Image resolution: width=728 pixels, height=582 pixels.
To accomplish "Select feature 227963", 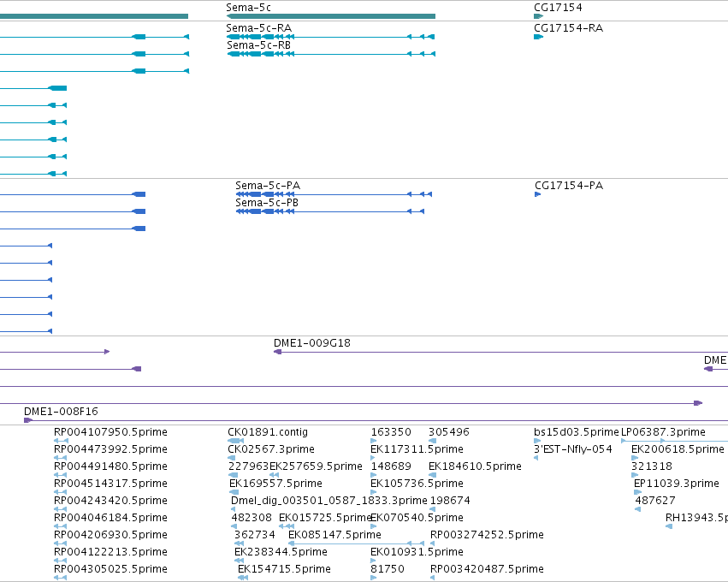I will [249, 466].
